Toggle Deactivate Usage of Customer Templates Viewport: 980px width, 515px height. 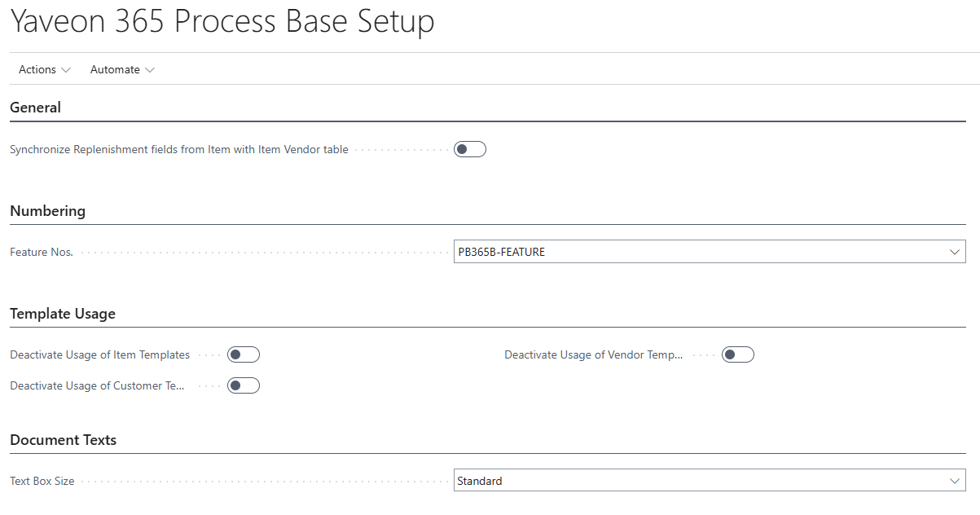pos(244,385)
